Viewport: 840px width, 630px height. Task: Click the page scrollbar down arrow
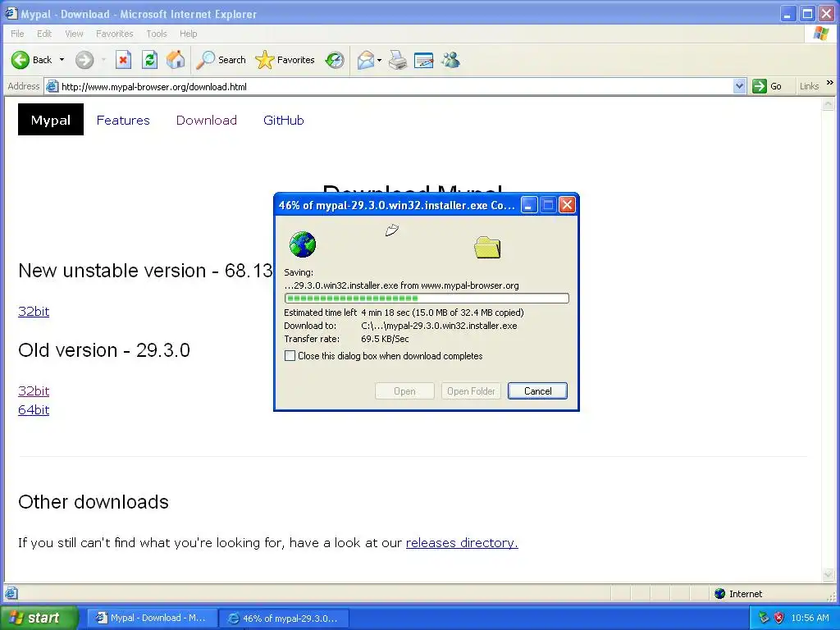(x=828, y=574)
